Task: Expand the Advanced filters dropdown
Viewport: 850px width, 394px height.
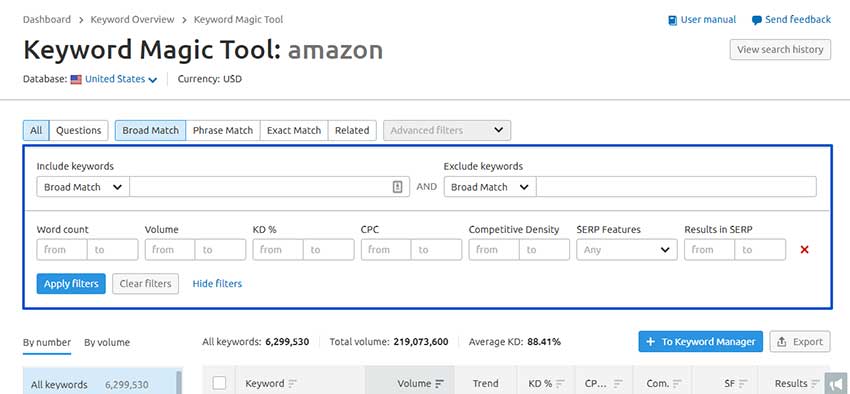Action: (x=447, y=131)
